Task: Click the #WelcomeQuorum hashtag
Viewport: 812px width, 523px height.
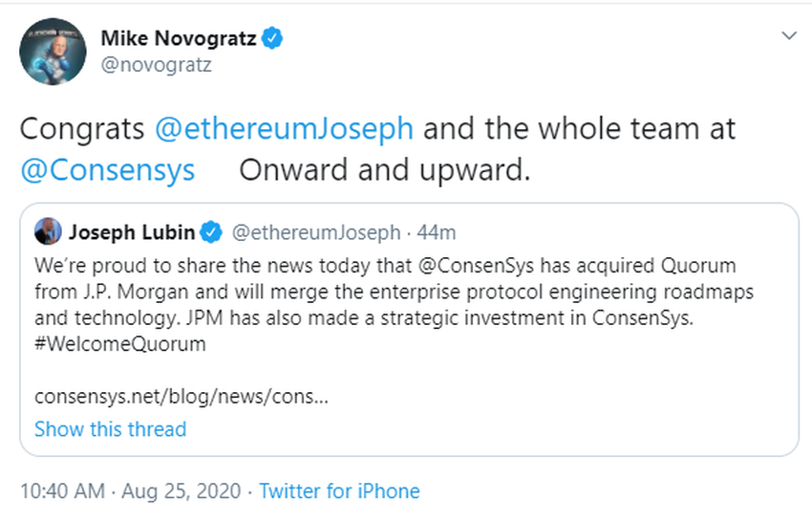Action: point(120,343)
